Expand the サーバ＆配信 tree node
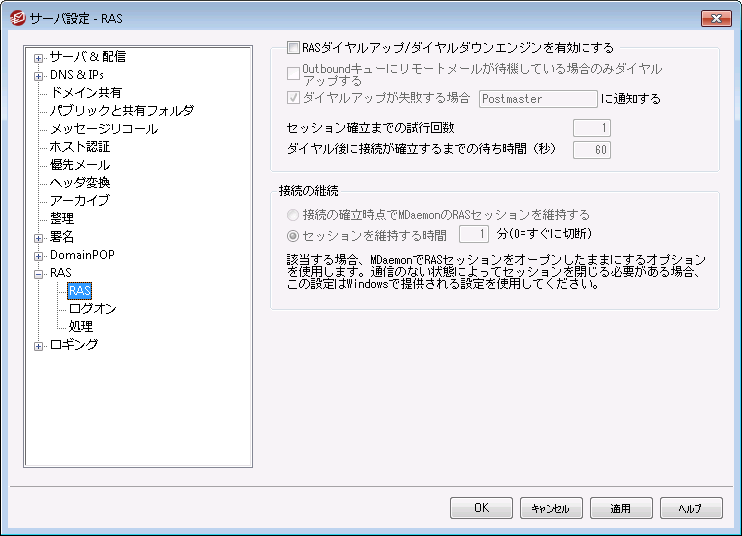 [x=39, y=57]
